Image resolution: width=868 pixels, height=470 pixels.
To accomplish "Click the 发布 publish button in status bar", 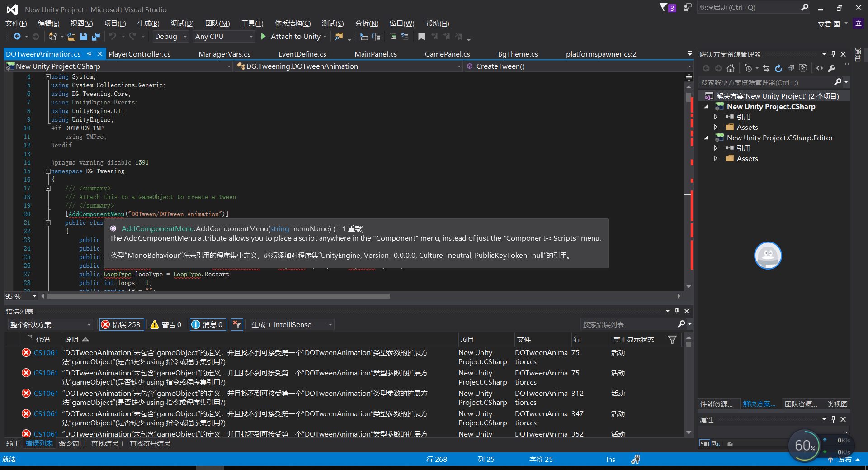I will pyautogui.click(x=844, y=459).
